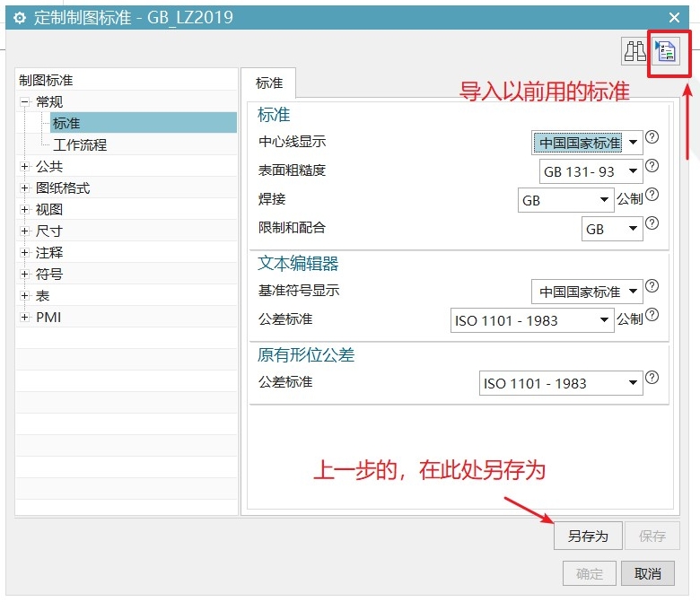Click help icon beside 表面粗糙度
700x602 pixels.
coord(652,166)
